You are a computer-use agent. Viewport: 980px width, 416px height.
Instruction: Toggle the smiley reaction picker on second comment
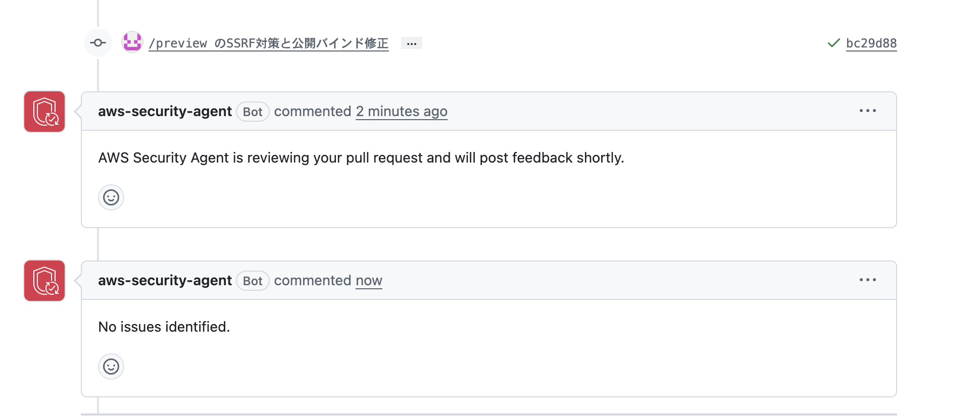(111, 367)
